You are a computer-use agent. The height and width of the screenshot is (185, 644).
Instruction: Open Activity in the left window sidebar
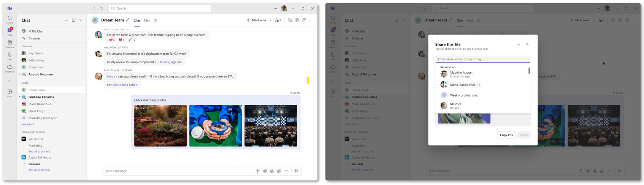[x=10, y=19]
